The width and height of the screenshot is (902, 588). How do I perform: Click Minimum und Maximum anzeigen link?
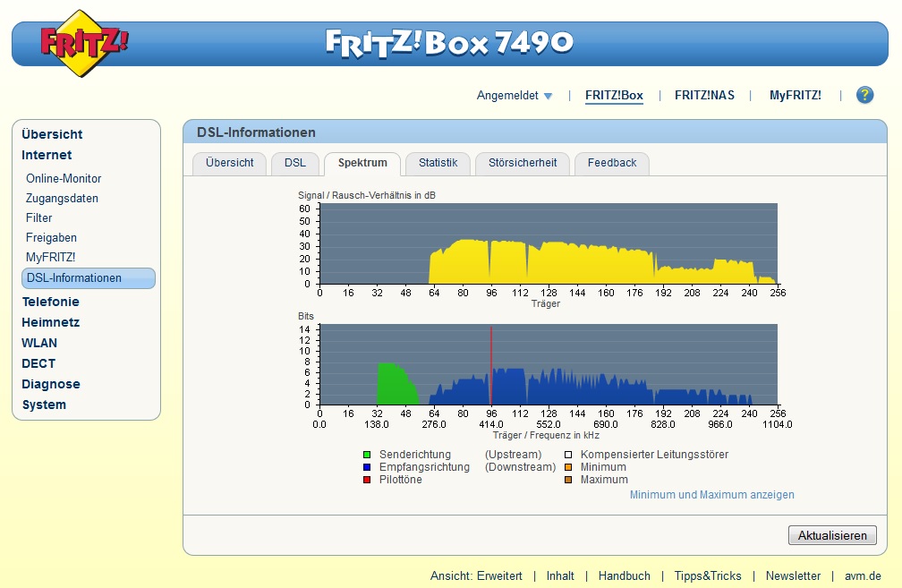[x=711, y=495]
